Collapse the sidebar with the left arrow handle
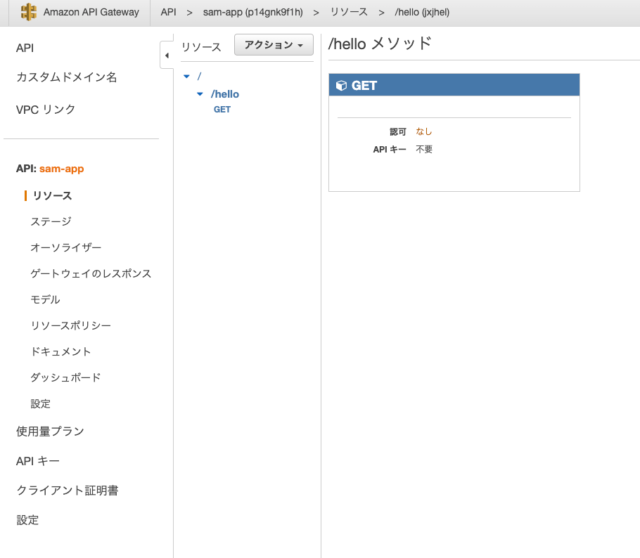This screenshot has height=558, width=640. [167, 55]
